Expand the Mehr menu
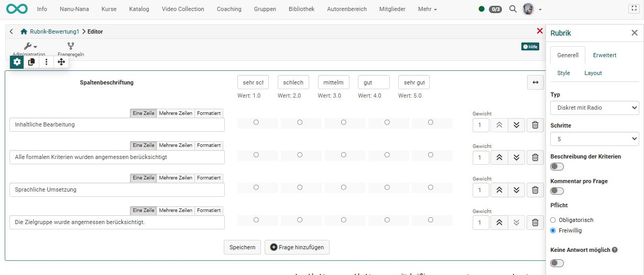Viewport: 644px width, 275px height. (x=427, y=9)
